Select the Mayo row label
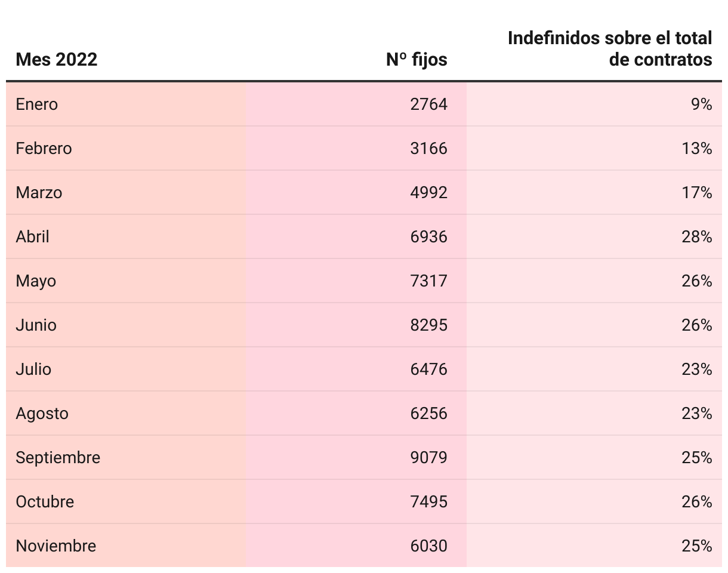728x573 pixels. pos(36,281)
